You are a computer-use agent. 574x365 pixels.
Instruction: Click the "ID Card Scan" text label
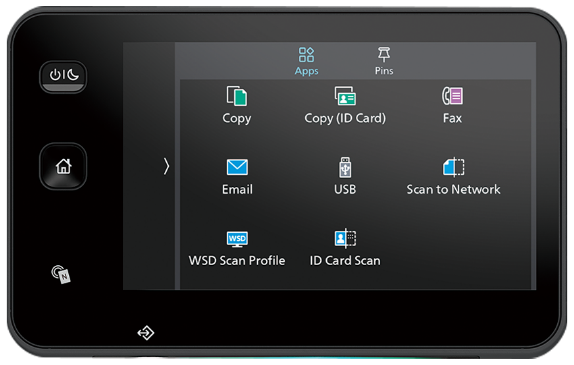345,260
